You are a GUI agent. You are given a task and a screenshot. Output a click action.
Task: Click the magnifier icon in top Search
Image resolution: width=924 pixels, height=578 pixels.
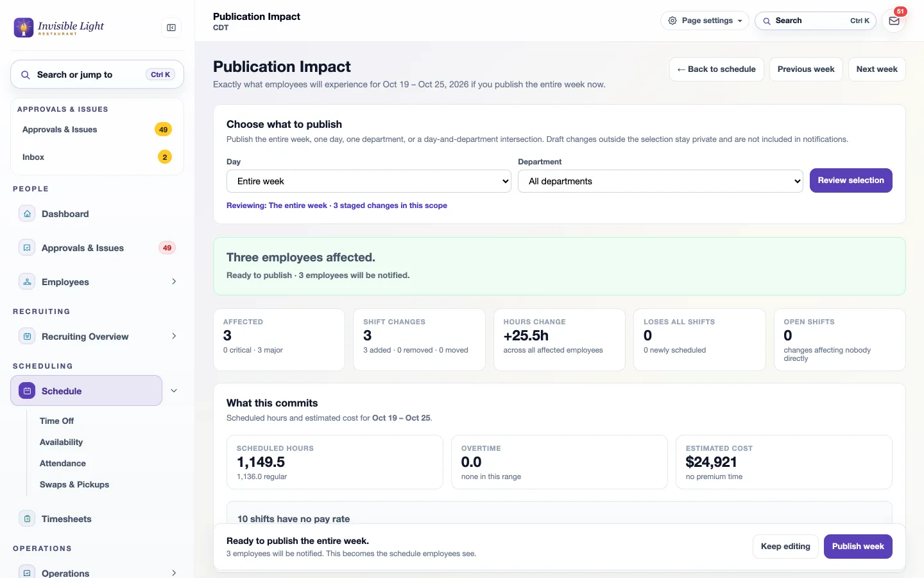click(767, 21)
